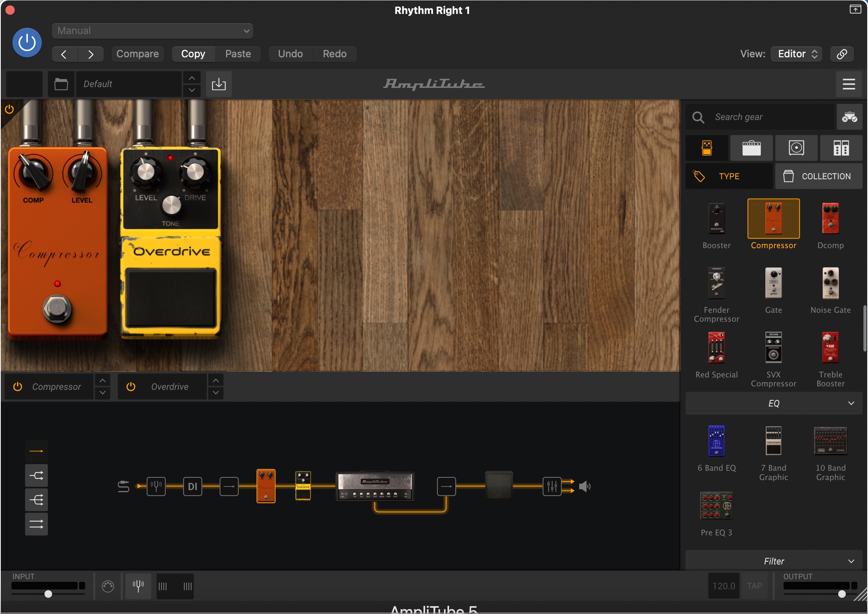Select the cabinet block in signal chain
The image size is (868, 614).
[499, 485]
